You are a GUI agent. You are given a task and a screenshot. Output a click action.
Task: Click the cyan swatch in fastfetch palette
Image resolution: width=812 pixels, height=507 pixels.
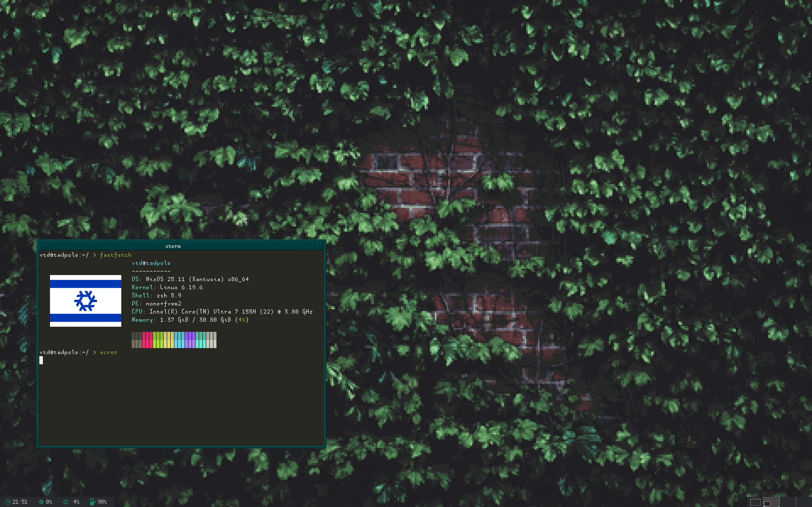pos(179,340)
